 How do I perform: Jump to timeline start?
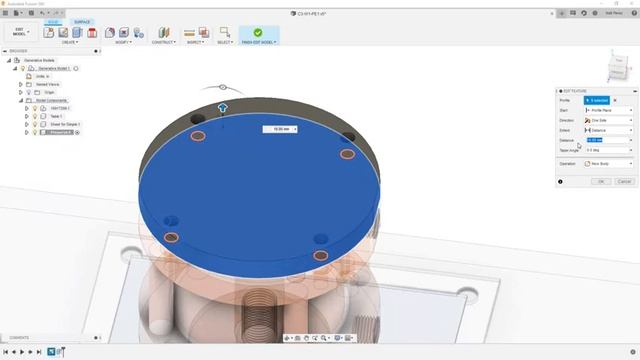5,352
